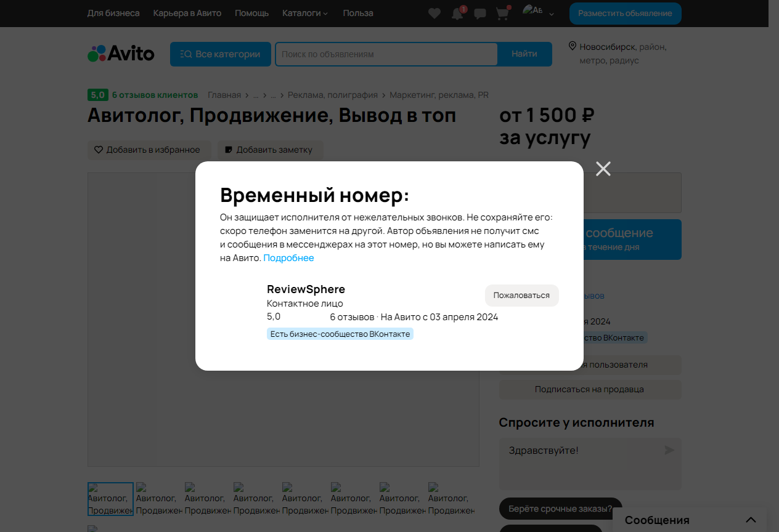Open Каталоги dropdown menu
779x532 pixels.
305,13
